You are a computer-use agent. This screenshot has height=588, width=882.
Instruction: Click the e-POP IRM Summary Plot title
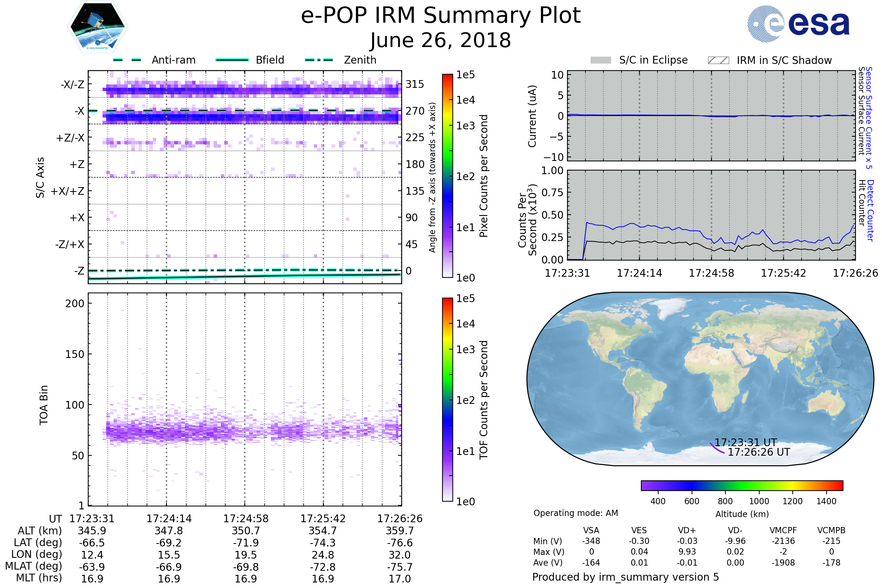[441, 16]
